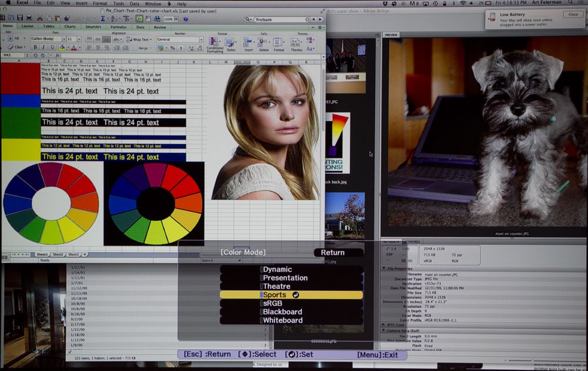Open the Format menu in menu bar
Viewport: 588px width, 371px height.
click(x=100, y=4)
